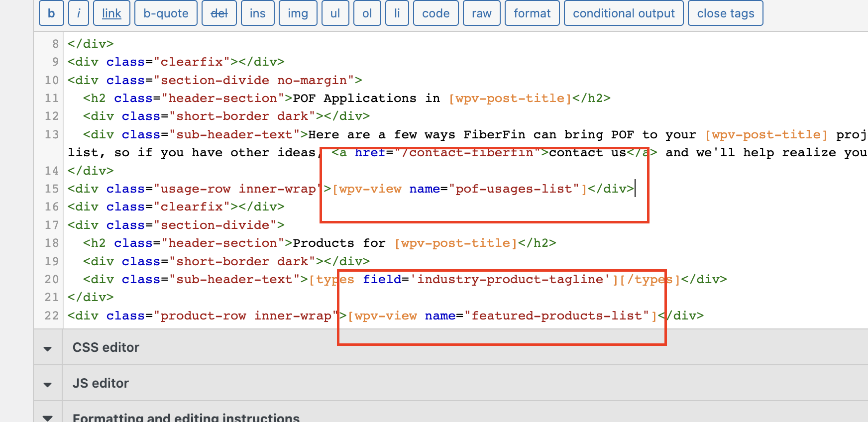The image size is (868, 422).
Task: Open the CSS editor panel header
Action: point(451,347)
